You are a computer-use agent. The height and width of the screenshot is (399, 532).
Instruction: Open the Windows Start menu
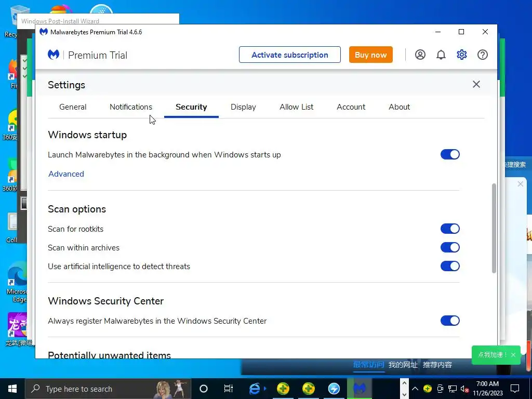12,389
